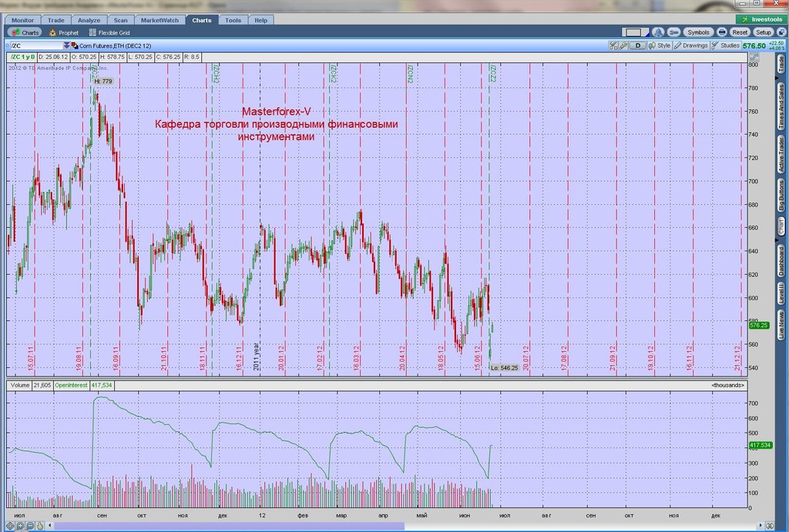Click the /ZC 1 y D chart label

(x=22, y=57)
